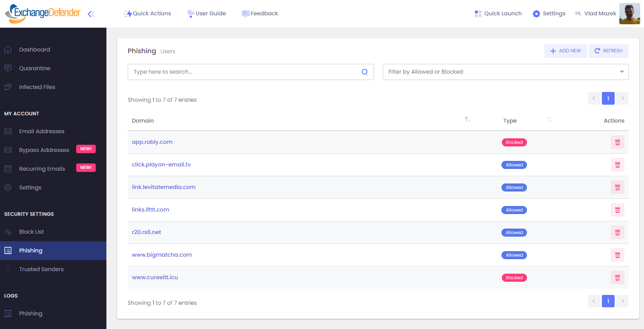Open the Dashboard from the sidebar

coord(34,49)
